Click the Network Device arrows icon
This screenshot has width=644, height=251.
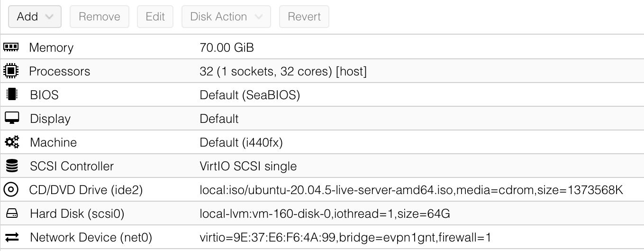(x=11, y=237)
